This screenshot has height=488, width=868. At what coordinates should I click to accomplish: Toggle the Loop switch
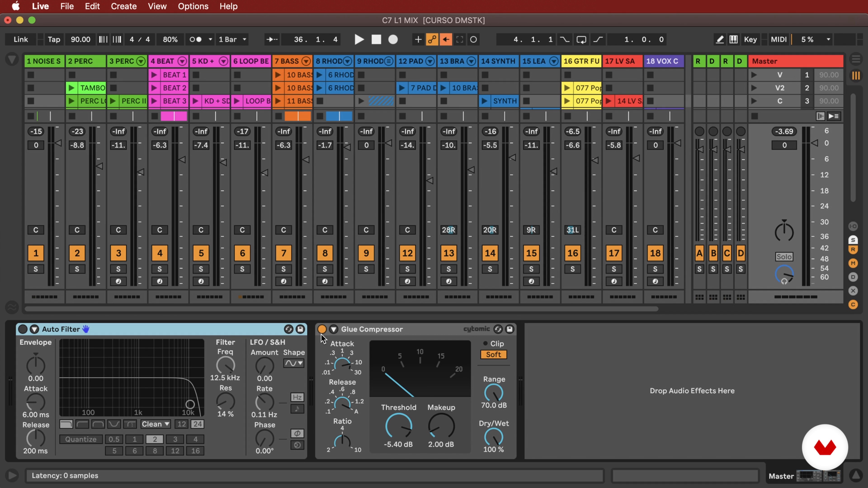click(581, 39)
